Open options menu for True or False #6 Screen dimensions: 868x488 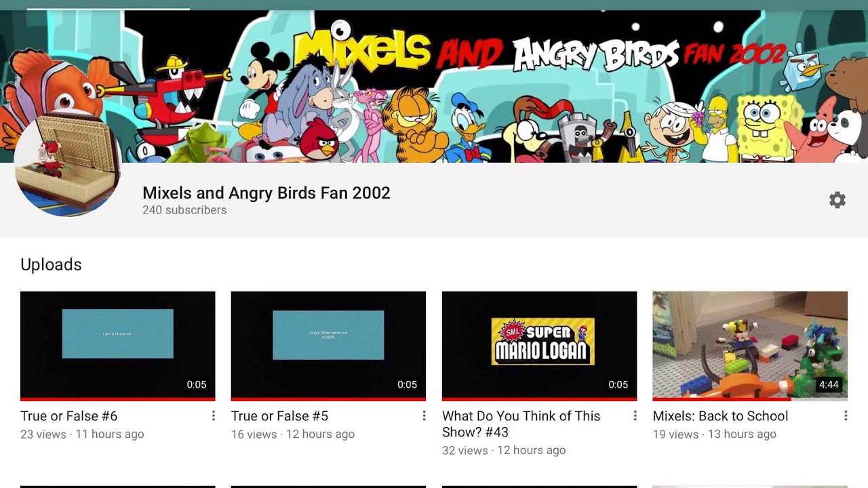[213, 415]
